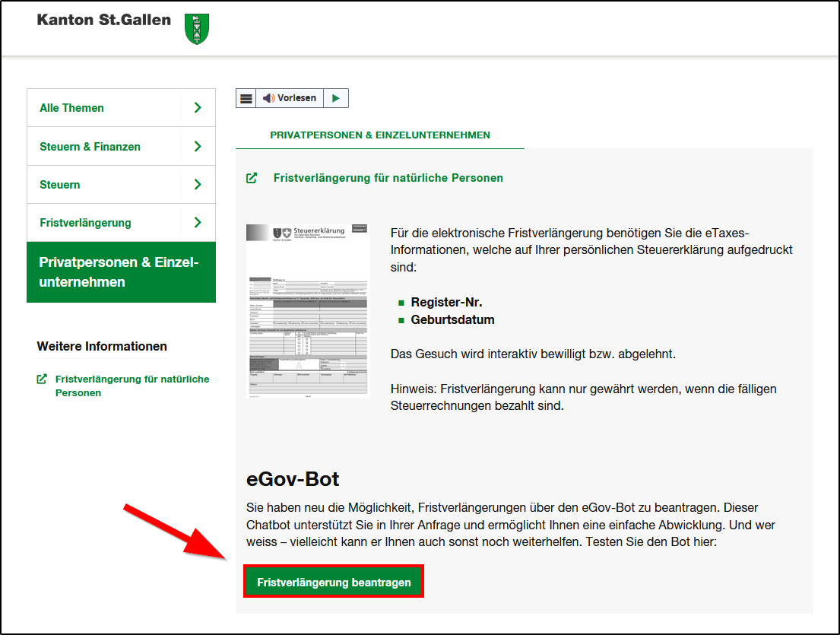Open the Fristverlängerung sidebar entry

[85, 223]
